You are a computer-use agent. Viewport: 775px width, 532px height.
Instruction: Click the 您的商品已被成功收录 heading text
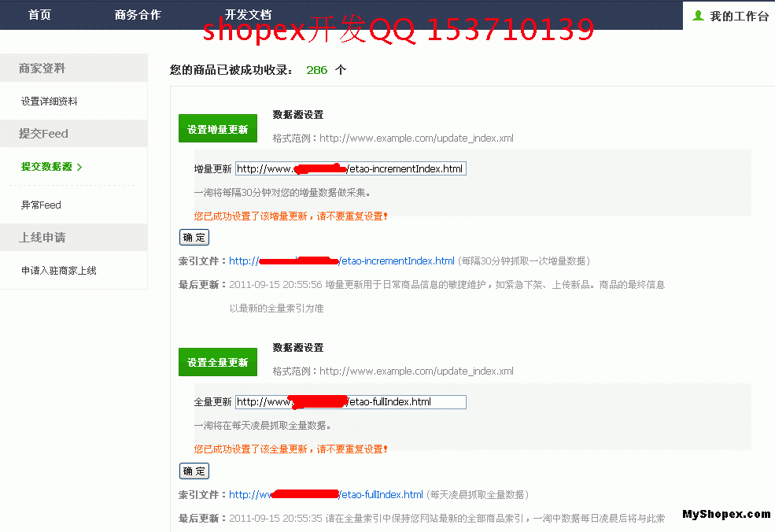231,70
